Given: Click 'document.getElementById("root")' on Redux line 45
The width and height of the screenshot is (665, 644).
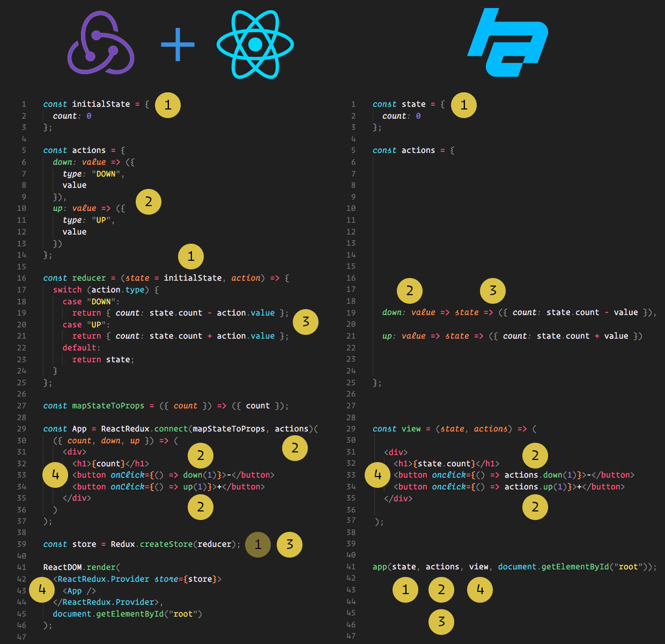Looking at the screenshot, I should pos(128,614).
